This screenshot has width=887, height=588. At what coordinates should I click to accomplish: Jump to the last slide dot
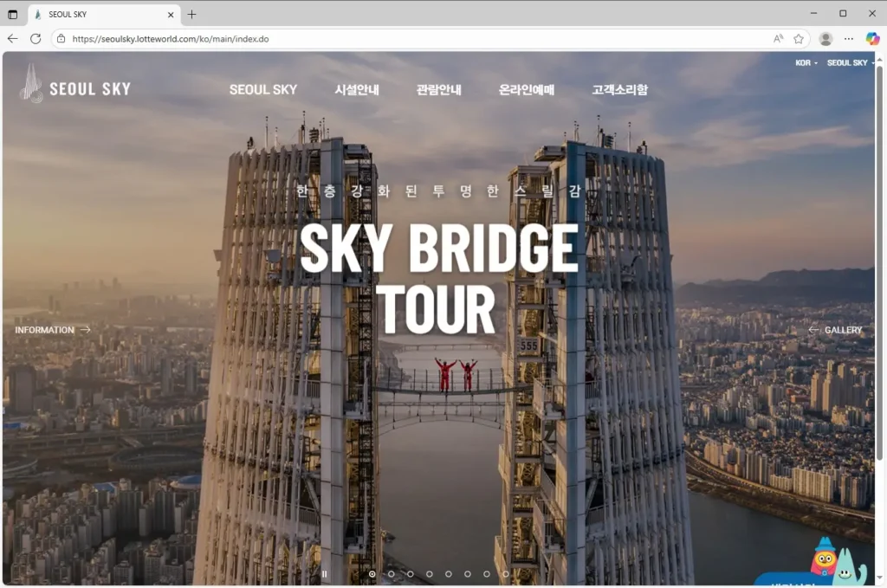(x=506, y=573)
